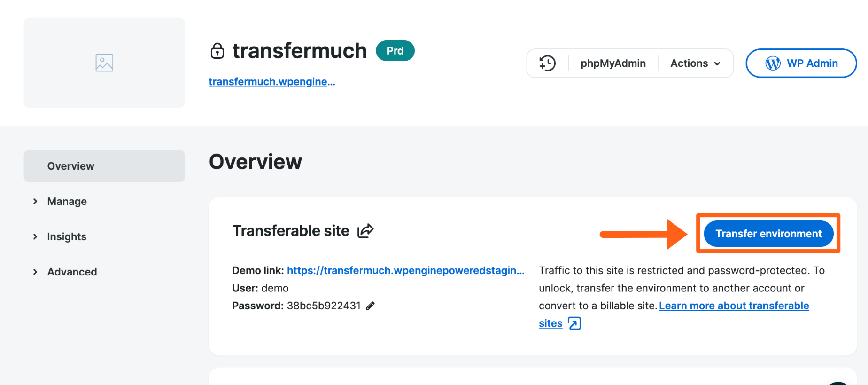Edit the password using the pencil icon
The height and width of the screenshot is (385, 868).
(x=371, y=306)
